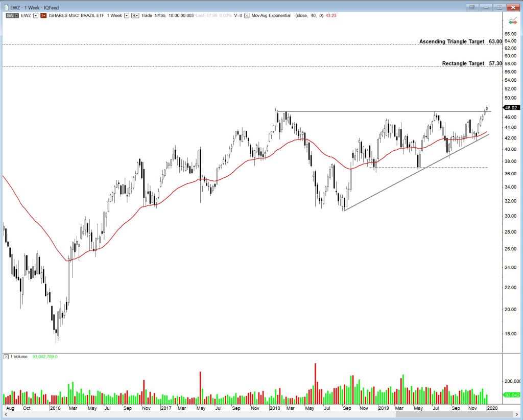Click the red iShares instrument icon
Image resolution: width=523 pixels, height=420 pixels.
tap(43, 15)
